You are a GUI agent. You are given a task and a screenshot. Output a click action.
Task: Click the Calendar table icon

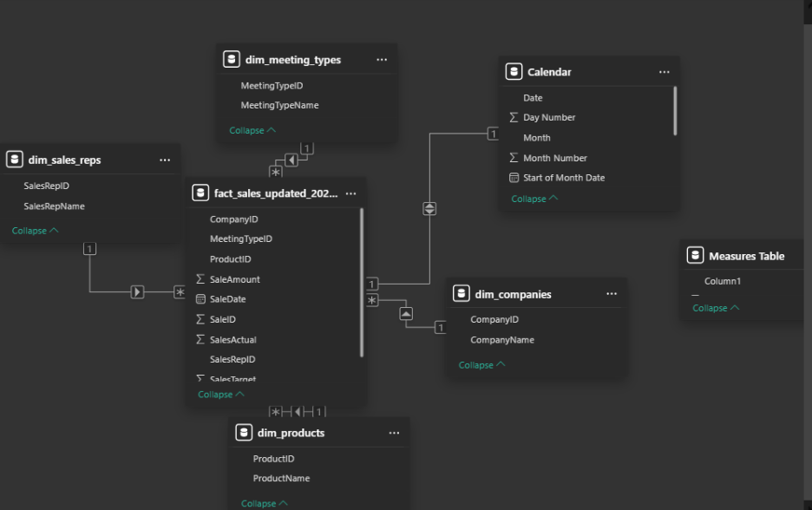514,72
